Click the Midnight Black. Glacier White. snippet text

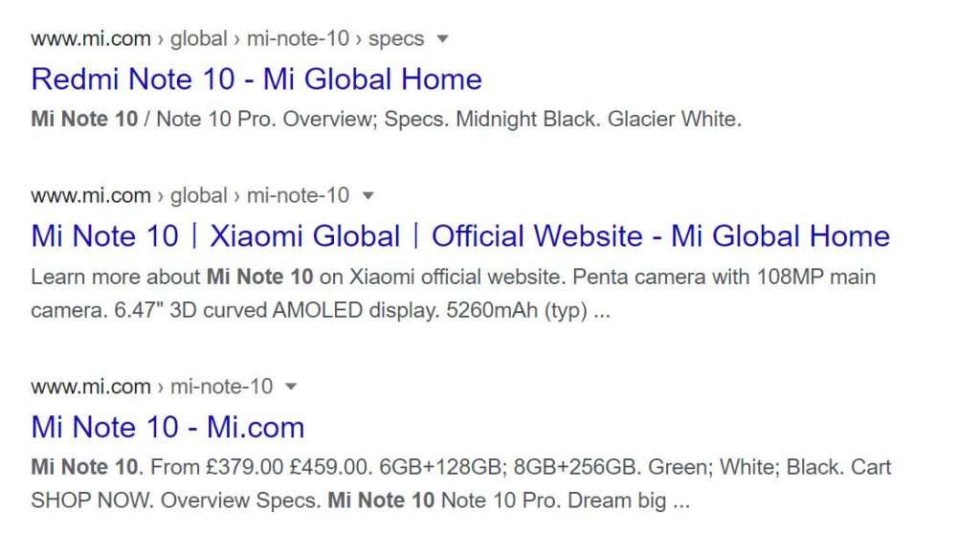598,119
